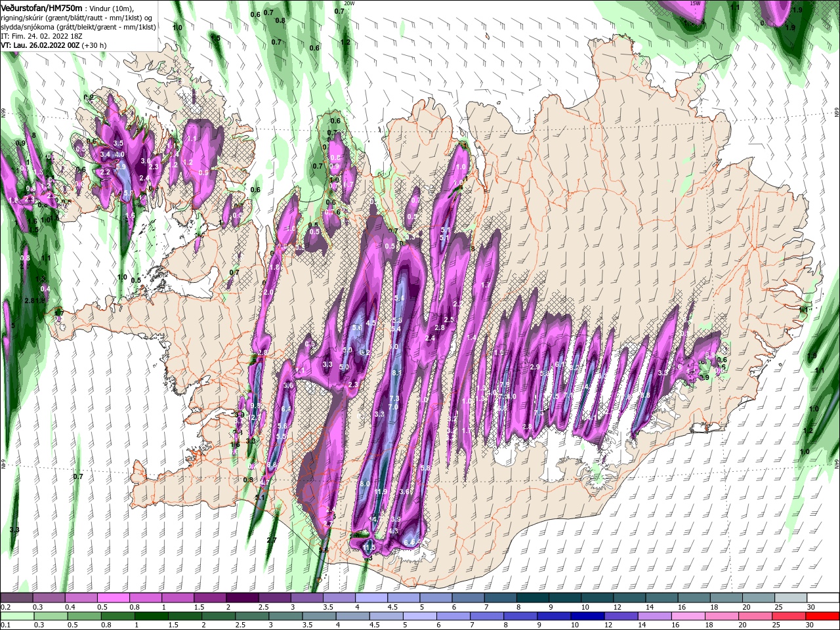Select the bright pink 0.5–0.8 snow legend swatch
840x630 pixels.
pos(113,598)
